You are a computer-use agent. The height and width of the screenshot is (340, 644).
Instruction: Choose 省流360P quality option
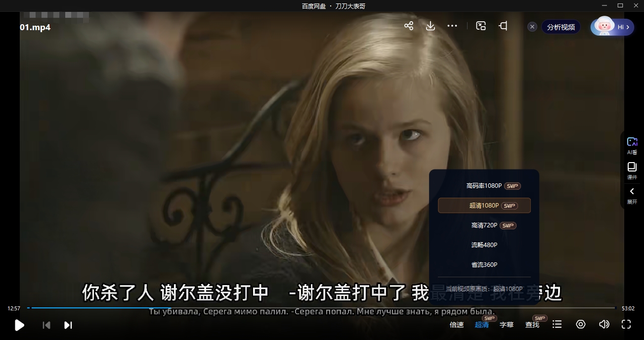point(484,265)
